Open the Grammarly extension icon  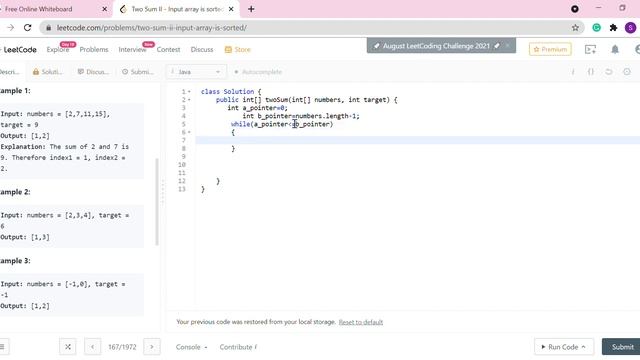pyautogui.click(x=596, y=28)
